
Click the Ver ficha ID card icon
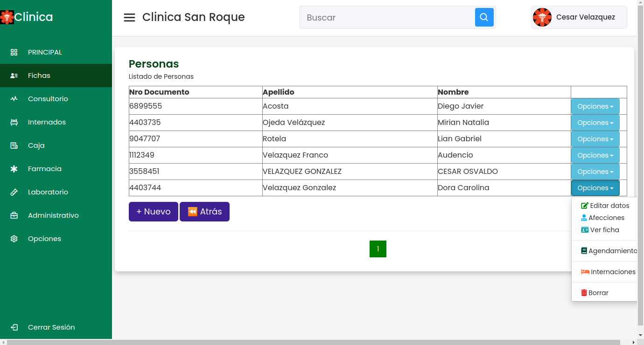point(585,230)
